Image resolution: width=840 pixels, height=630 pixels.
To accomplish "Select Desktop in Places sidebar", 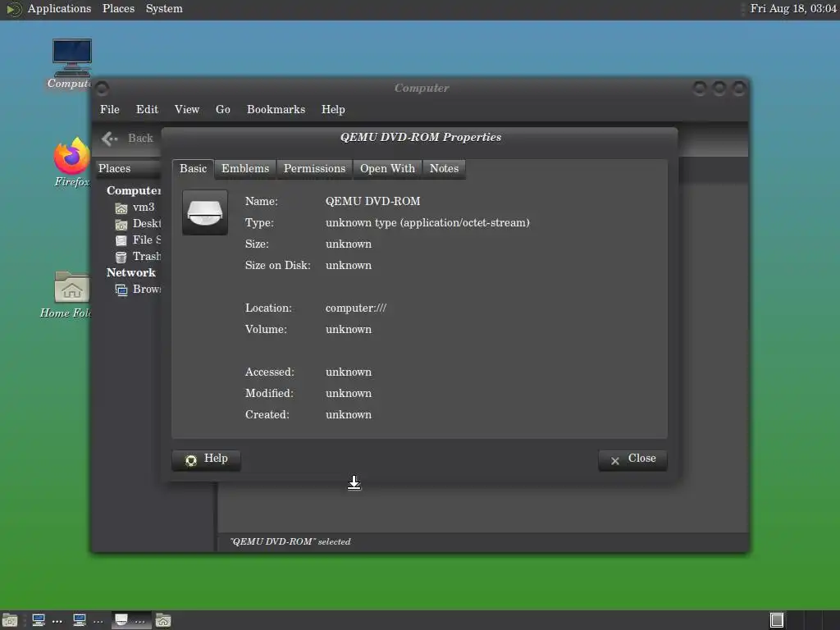I will click(138, 223).
